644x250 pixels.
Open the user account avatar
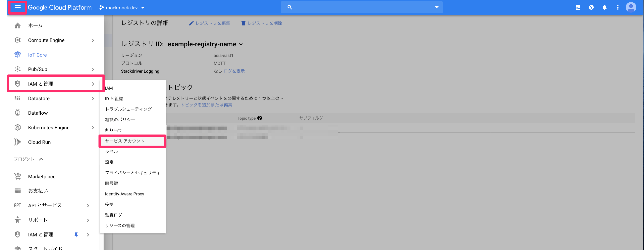coord(631,7)
